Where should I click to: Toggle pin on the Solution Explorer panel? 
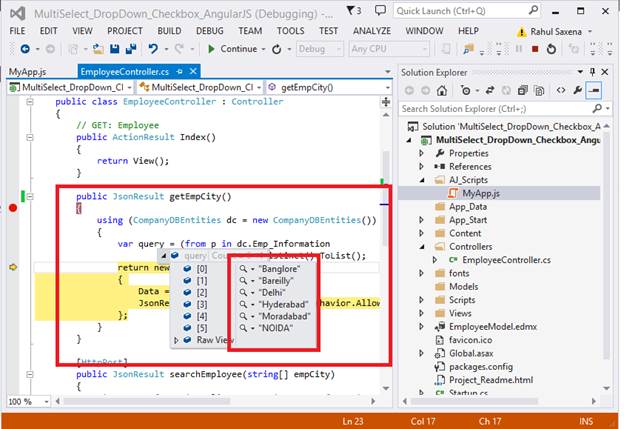click(590, 72)
